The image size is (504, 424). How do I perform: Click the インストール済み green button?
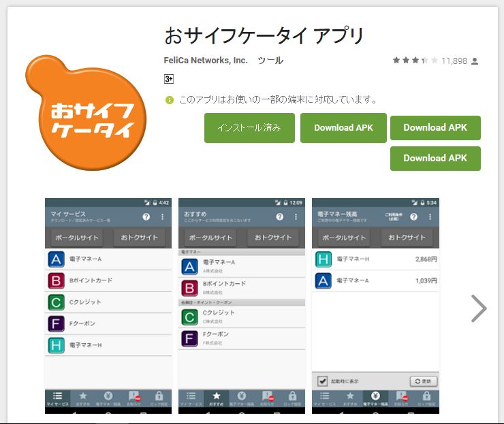point(249,128)
